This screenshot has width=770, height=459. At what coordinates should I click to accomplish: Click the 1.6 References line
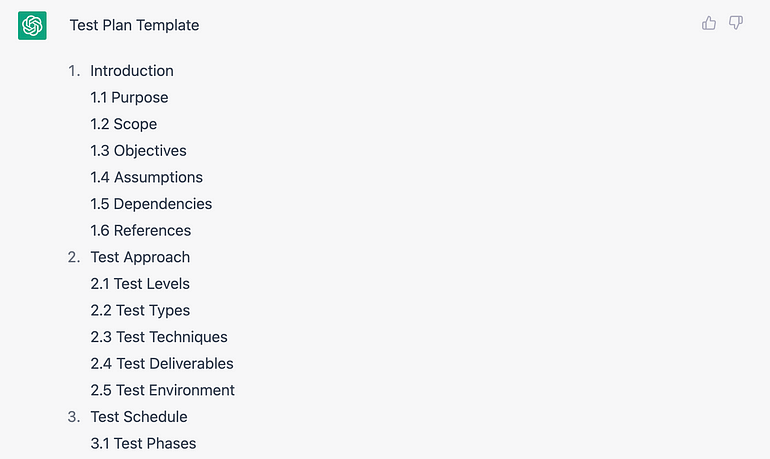click(x=140, y=230)
